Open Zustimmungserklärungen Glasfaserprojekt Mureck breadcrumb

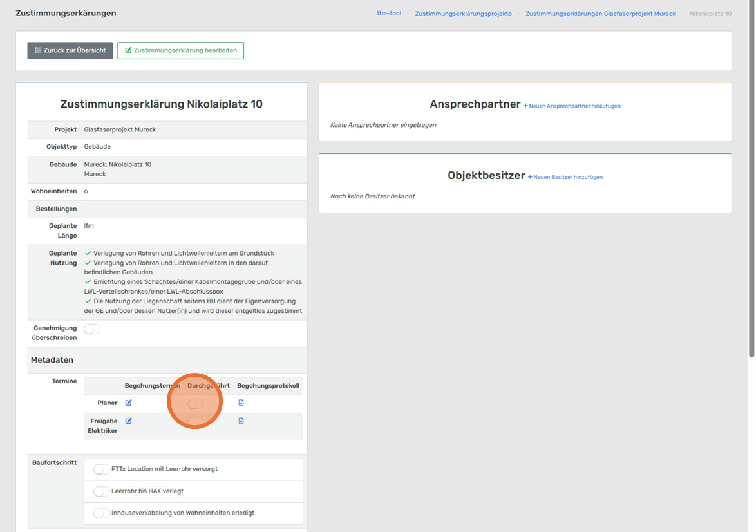point(600,14)
